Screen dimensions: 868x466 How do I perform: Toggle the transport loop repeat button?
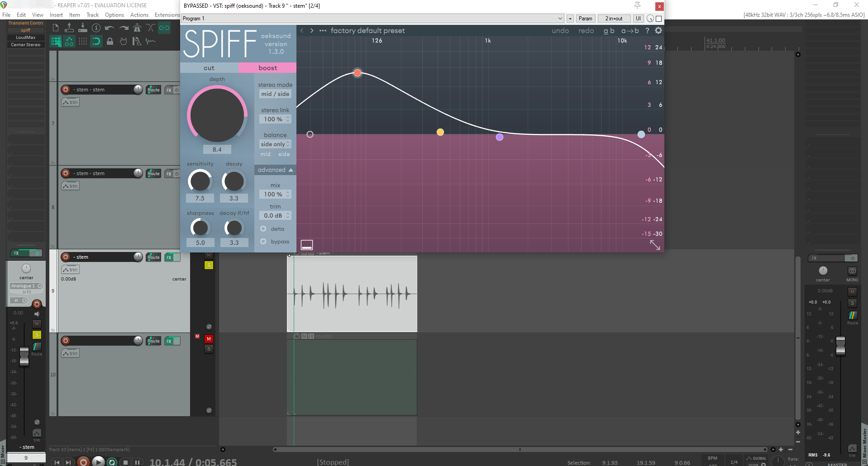point(112,462)
